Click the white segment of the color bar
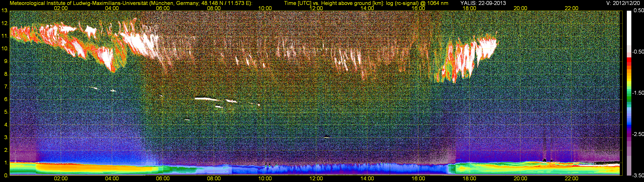 pos(629,28)
